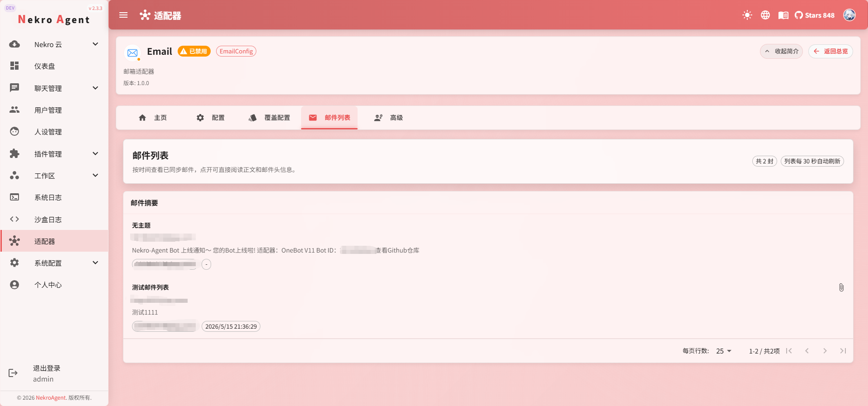Open 用户管理 in the sidebar
This screenshot has width=868, height=406.
pyautogui.click(x=54, y=110)
